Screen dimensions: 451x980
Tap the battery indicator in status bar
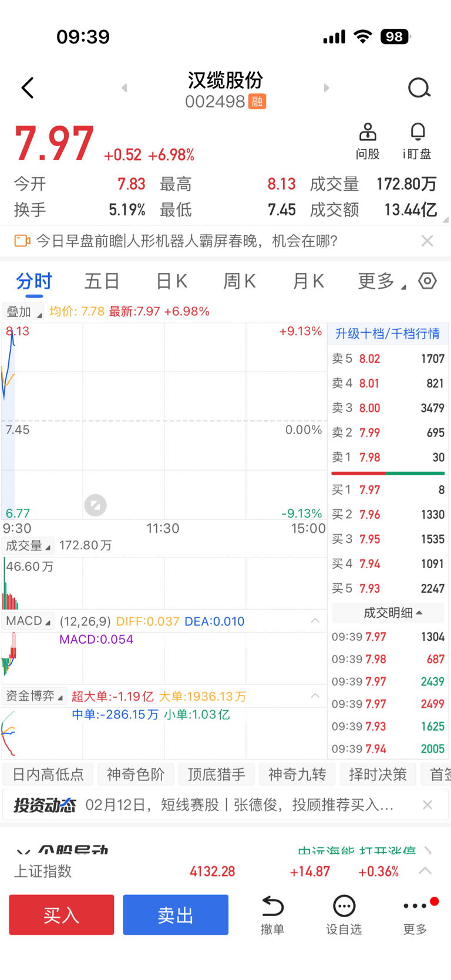(x=396, y=37)
